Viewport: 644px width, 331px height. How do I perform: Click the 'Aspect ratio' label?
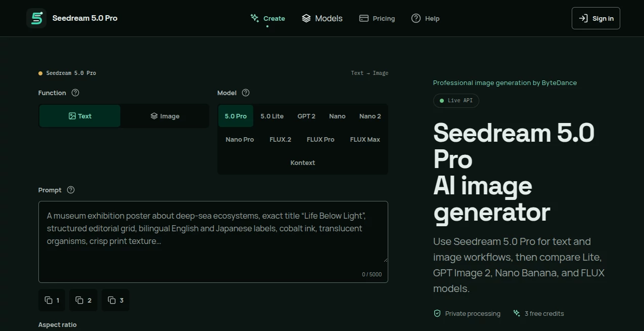[x=58, y=324]
